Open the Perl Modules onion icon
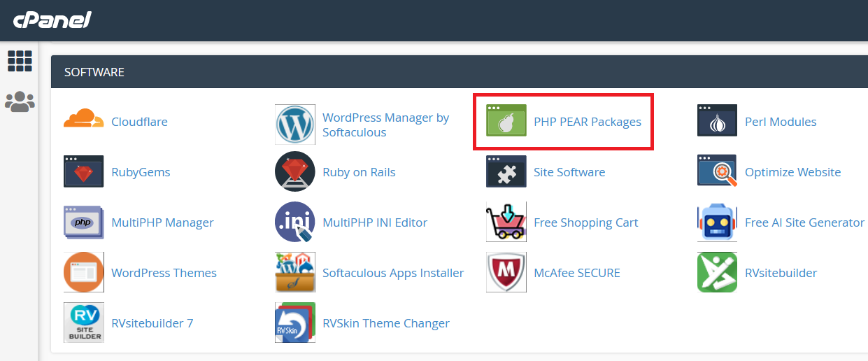 click(x=717, y=120)
